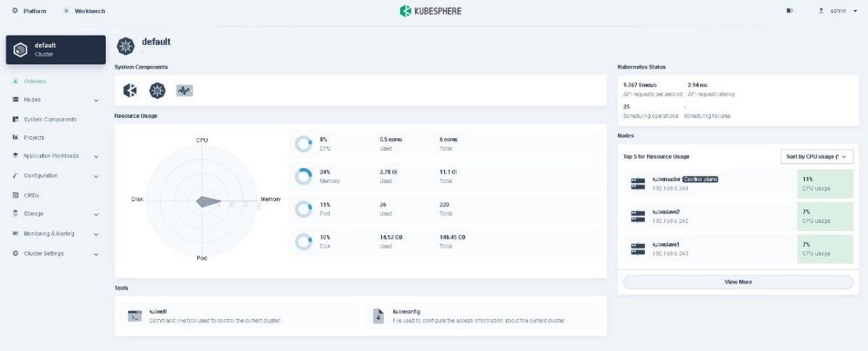
Task: Click the Kubernetes wheel icon beside default title
Action: (x=125, y=46)
